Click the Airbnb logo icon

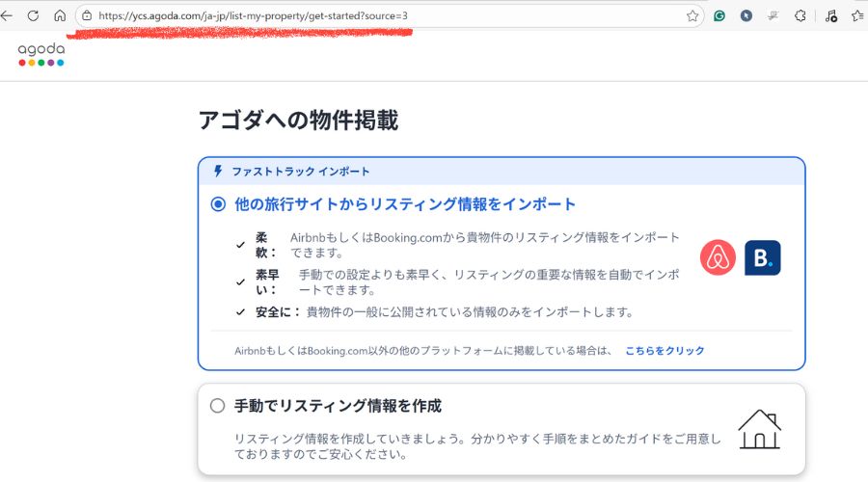[718, 257]
